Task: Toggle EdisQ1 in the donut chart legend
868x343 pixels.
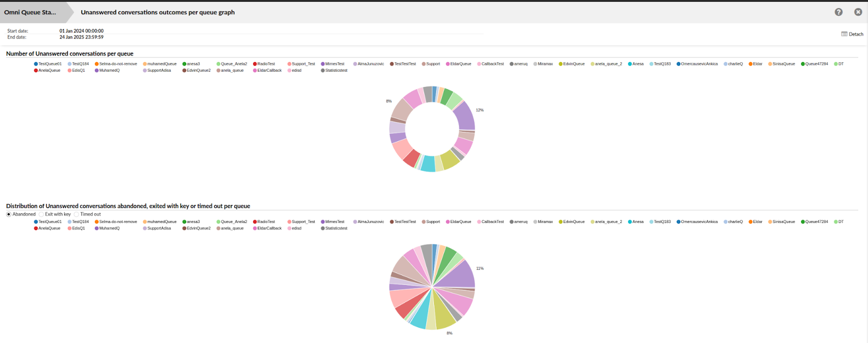Action: coord(76,71)
